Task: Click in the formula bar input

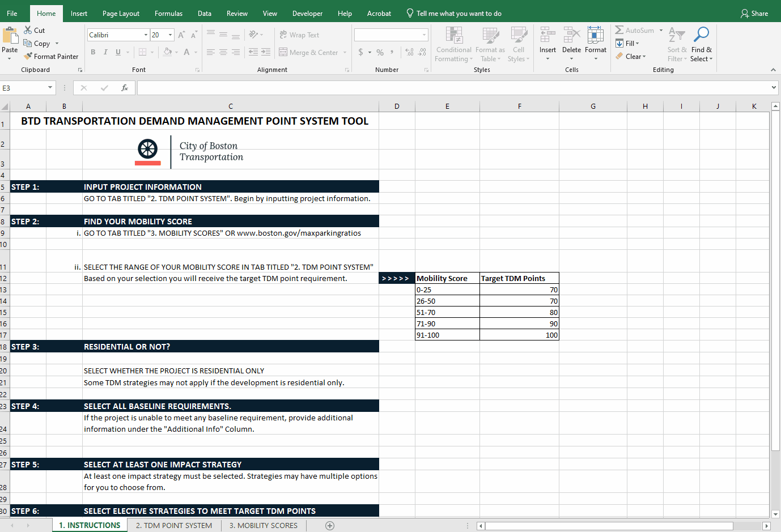Action: click(x=453, y=88)
